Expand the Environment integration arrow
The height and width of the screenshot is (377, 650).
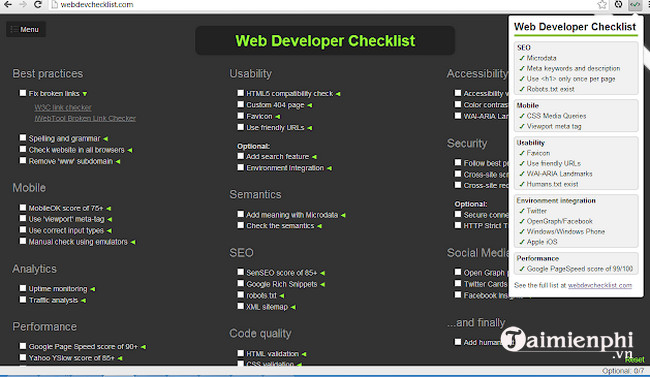(x=329, y=168)
